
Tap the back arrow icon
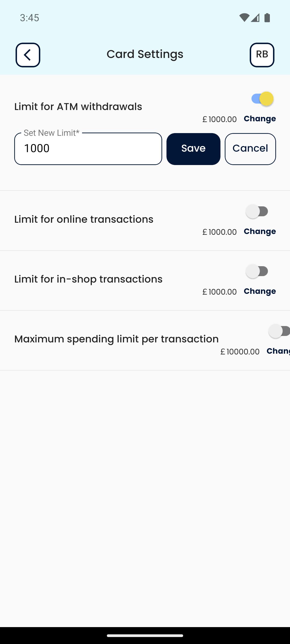click(x=28, y=55)
